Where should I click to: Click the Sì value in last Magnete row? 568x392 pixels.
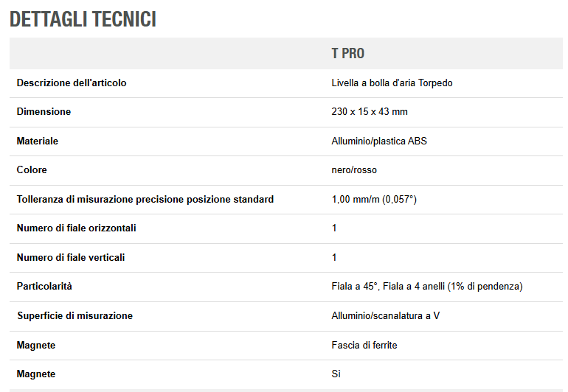click(x=336, y=374)
